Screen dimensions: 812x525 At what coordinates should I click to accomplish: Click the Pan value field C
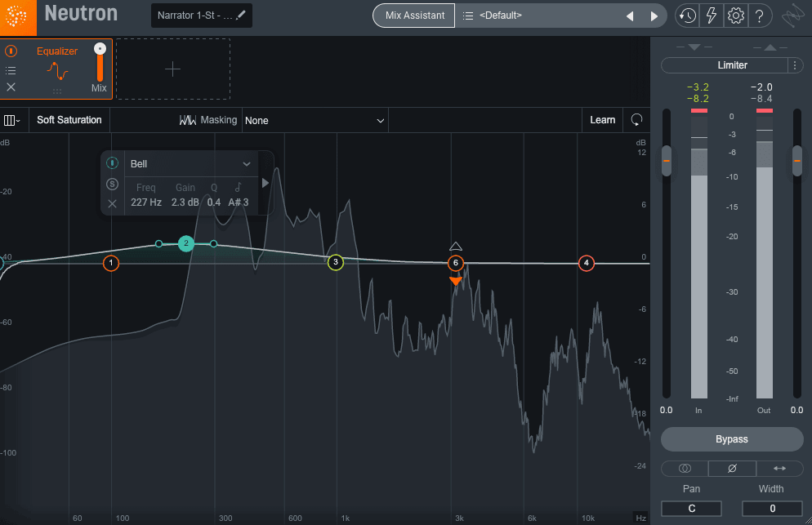pos(691,509)
